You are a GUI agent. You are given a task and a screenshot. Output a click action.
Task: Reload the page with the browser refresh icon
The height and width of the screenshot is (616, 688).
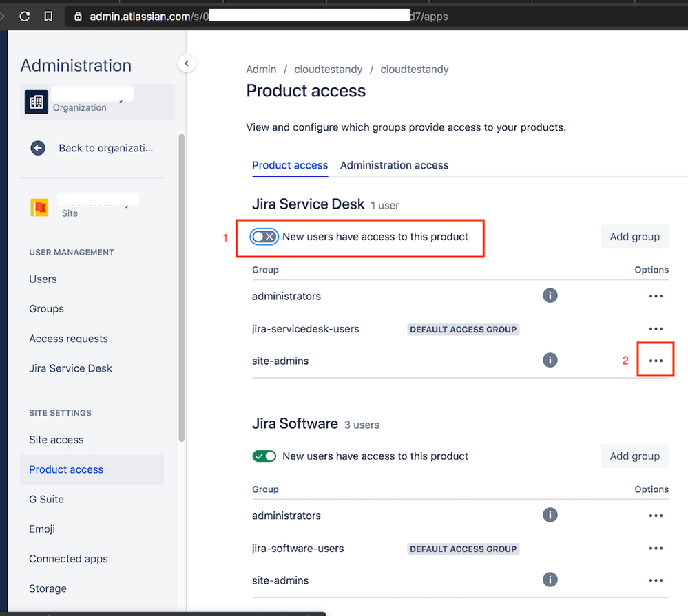25,17
